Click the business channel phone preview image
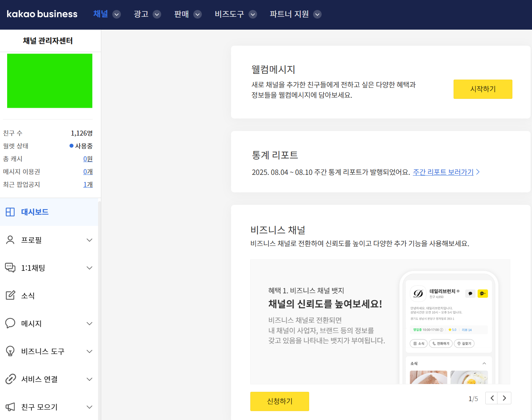This screenshot has width=532, height=420. [449, 328]
